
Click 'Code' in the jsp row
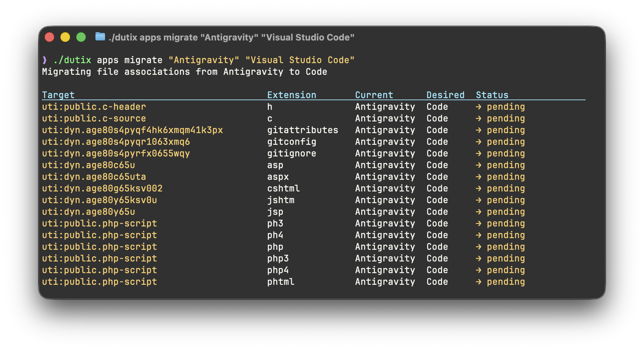(437, 212)
